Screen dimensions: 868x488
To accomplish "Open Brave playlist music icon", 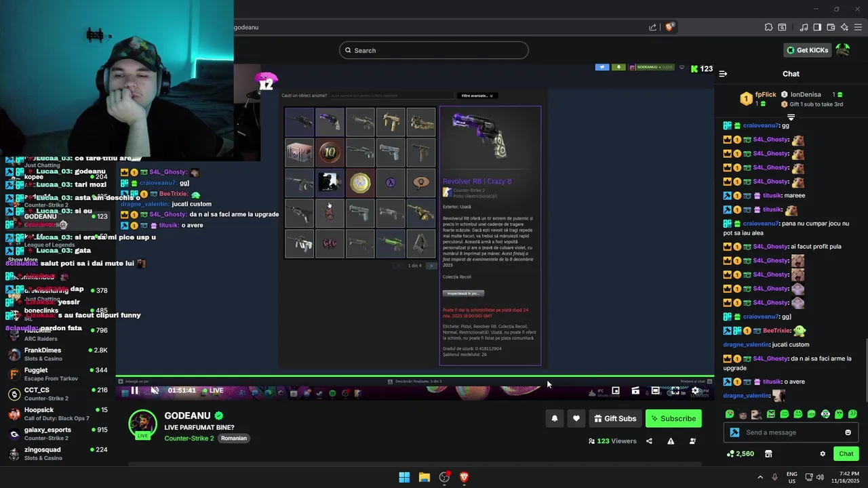I will pos(804,27).
